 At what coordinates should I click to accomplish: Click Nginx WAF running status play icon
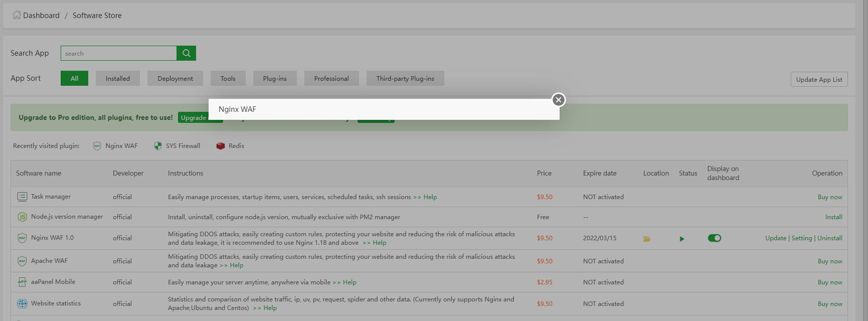pos(682,239)
